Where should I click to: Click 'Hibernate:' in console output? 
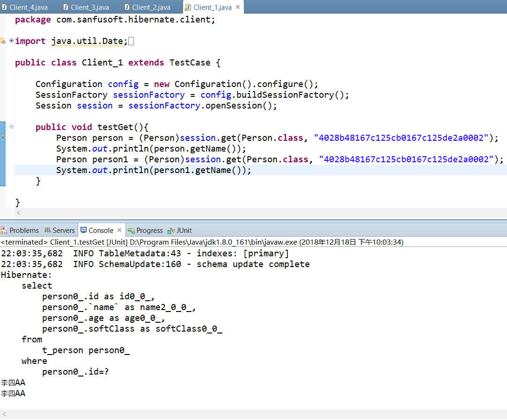pos(26,275)
